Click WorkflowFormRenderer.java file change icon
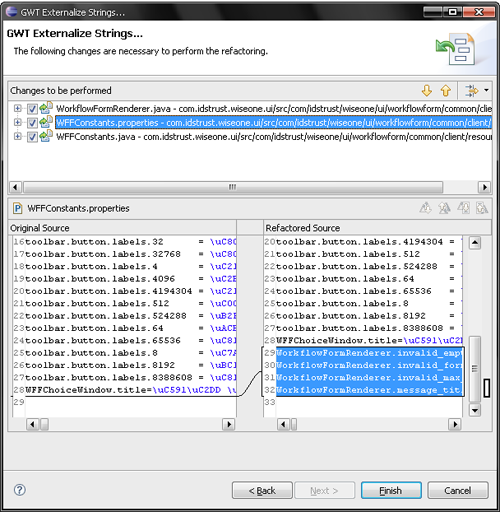 (x=46, y=108)
